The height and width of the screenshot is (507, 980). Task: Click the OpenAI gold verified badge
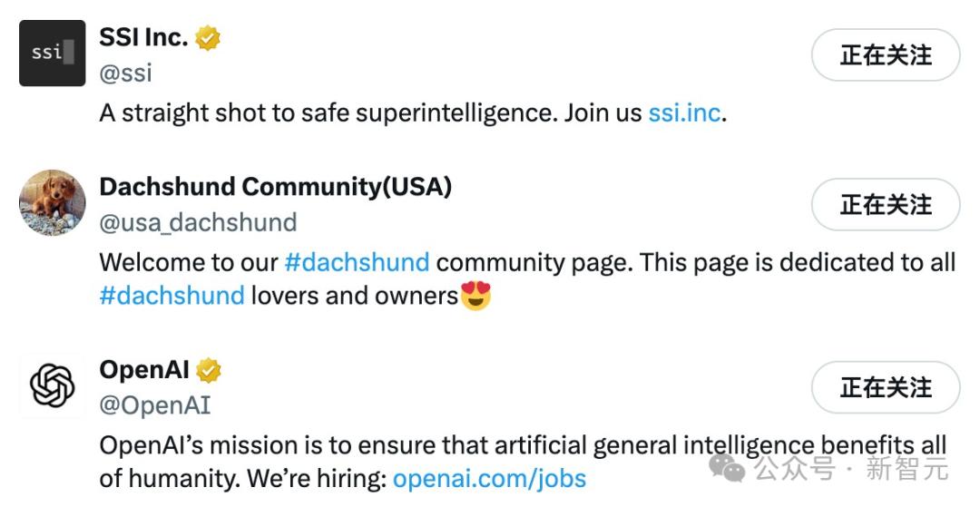208,370
